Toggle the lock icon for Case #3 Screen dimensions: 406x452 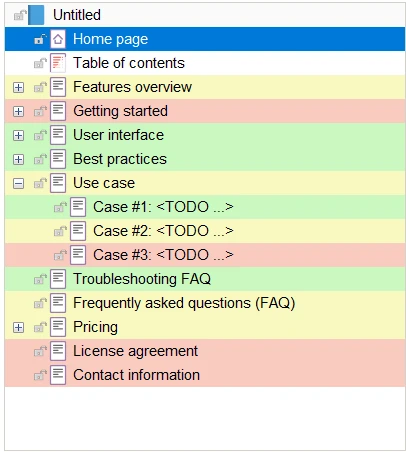click(60, 255)
